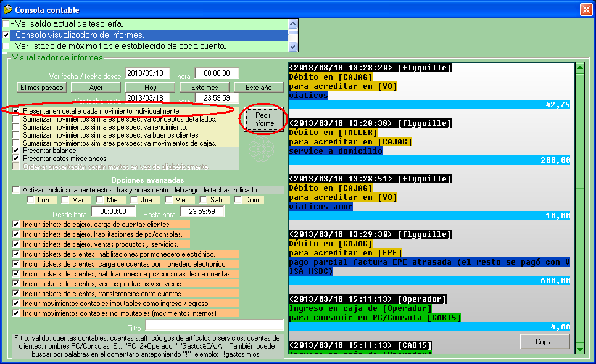Image resolution: width=596 pixels, height=364 pixels.
Task: Click report pane scroll down arrow
Action: pyautogui.click(x=580, y=349)
